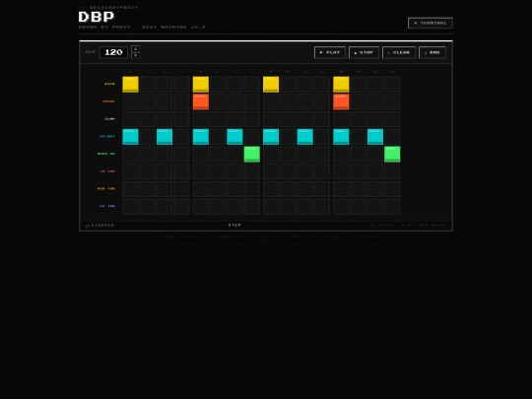Click the orange SNARE track label
Viewport: 532px width, 399px height.
[108, 101]
